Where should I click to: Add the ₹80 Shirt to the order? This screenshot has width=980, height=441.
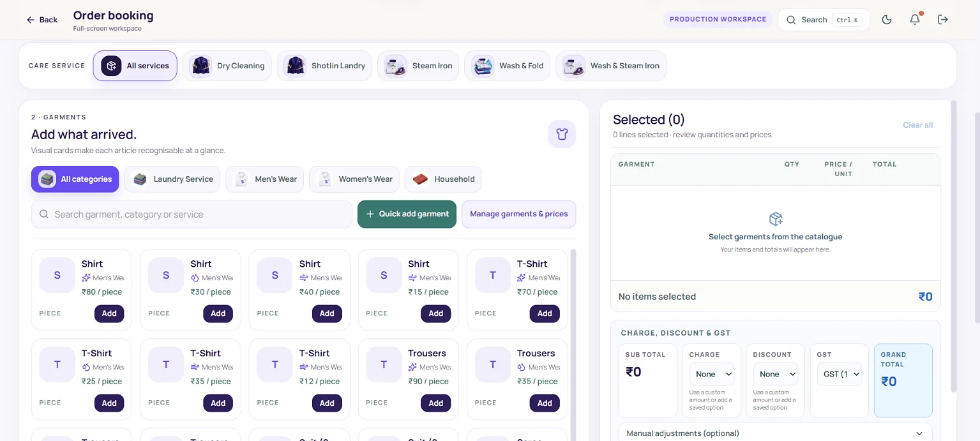point(109,313)
